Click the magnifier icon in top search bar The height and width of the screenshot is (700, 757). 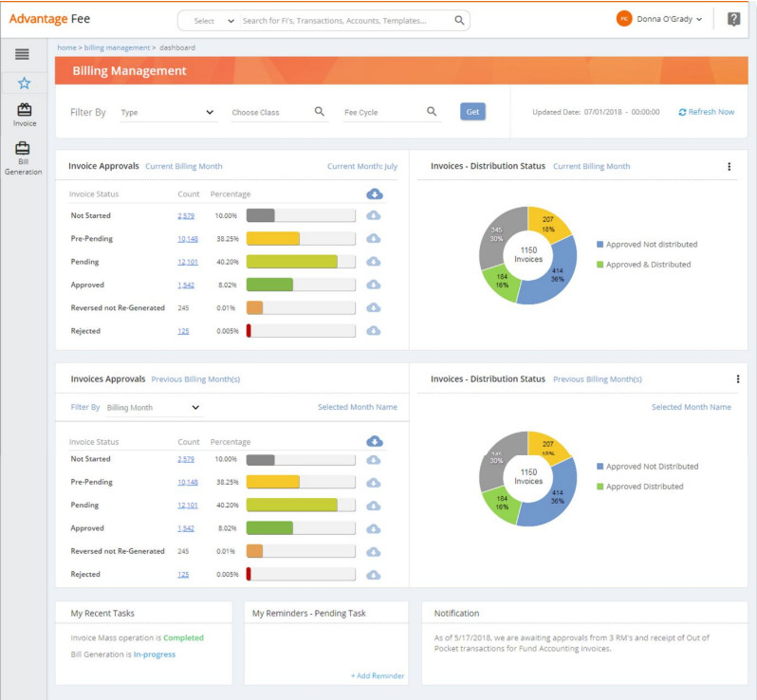pos(459,20)
